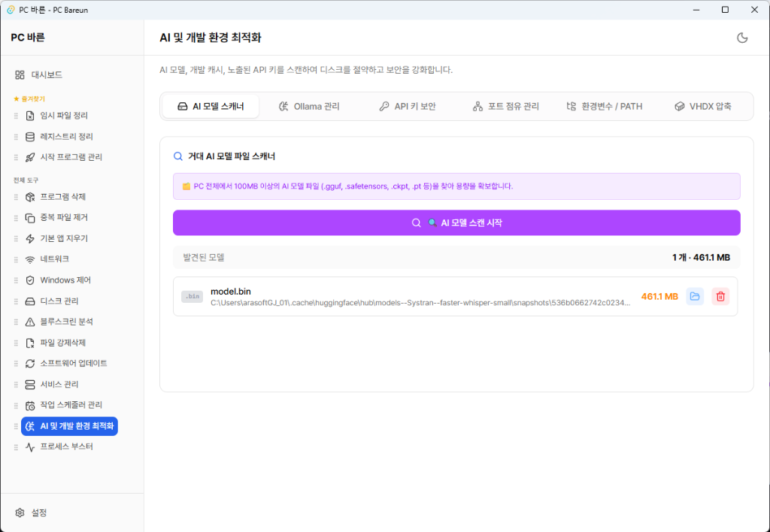Click the magnifier icon beside 거대 AI 모델 파일 스캐너
The height and width of the screenshot is (532, 770).
tap(177, 156)
